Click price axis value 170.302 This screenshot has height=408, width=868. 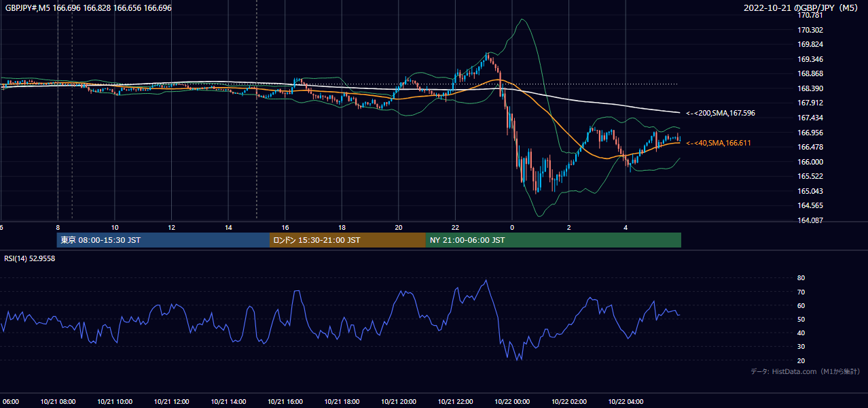pyautogui.click(x=810, y=30)
